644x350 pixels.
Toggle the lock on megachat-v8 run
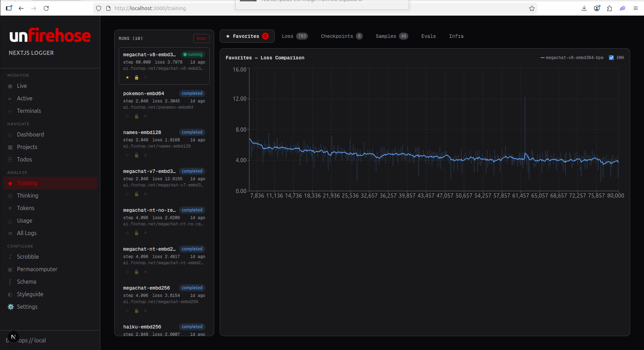click(136, 77)
